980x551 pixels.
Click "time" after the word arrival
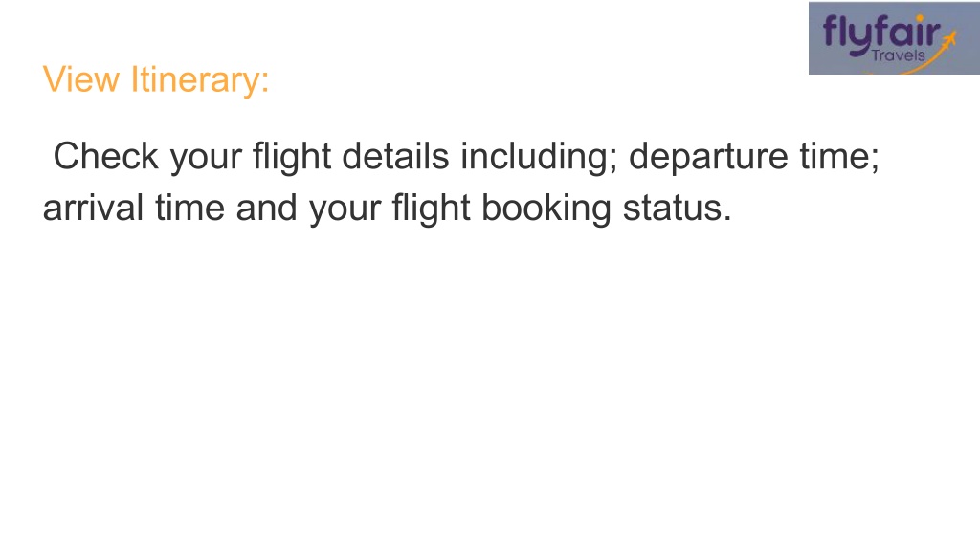click(x=190, y=208)
